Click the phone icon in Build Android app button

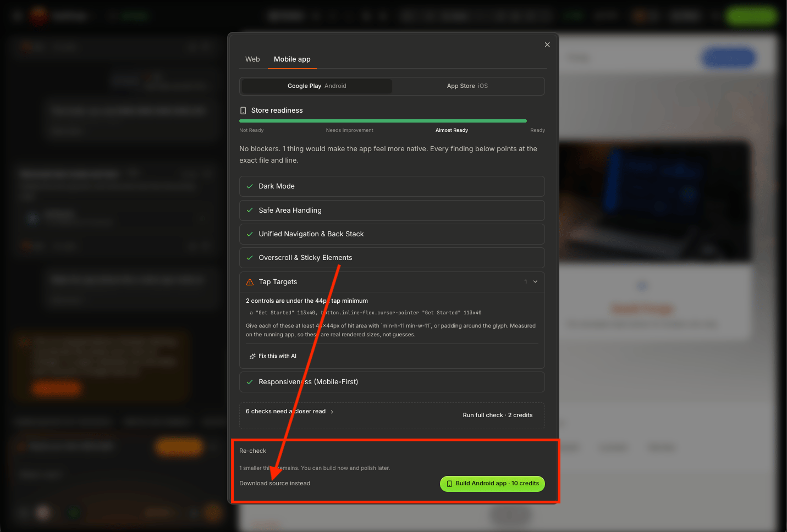pos(449,484)
